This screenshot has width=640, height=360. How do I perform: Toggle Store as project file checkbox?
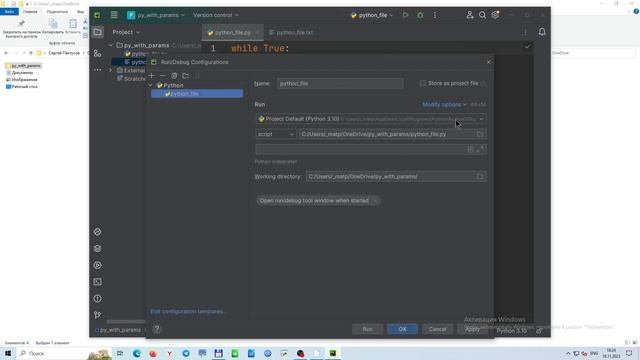[x=423, y=83]
